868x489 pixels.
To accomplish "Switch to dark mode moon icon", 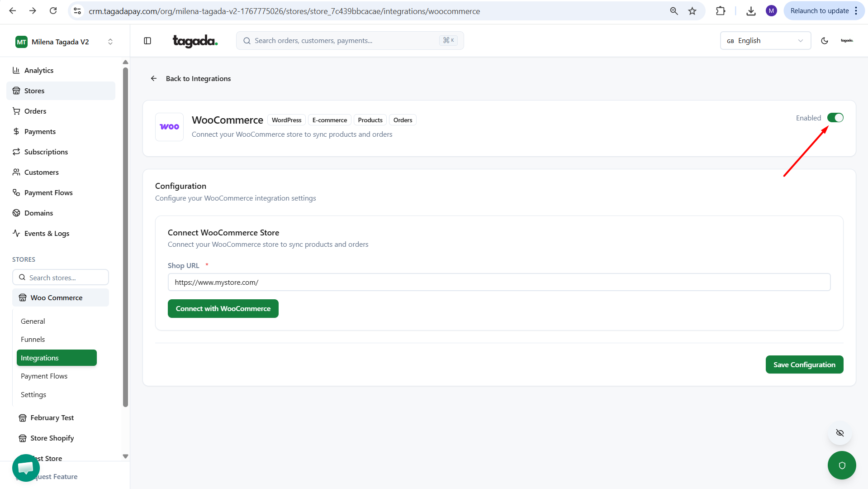I will tap(824, 41).
